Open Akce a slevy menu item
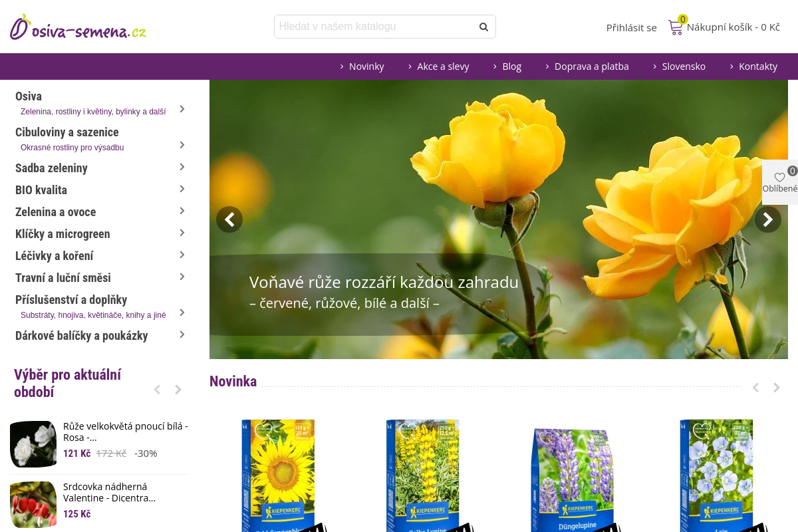The width and height of the screenshot is (798, 532). 442,66
